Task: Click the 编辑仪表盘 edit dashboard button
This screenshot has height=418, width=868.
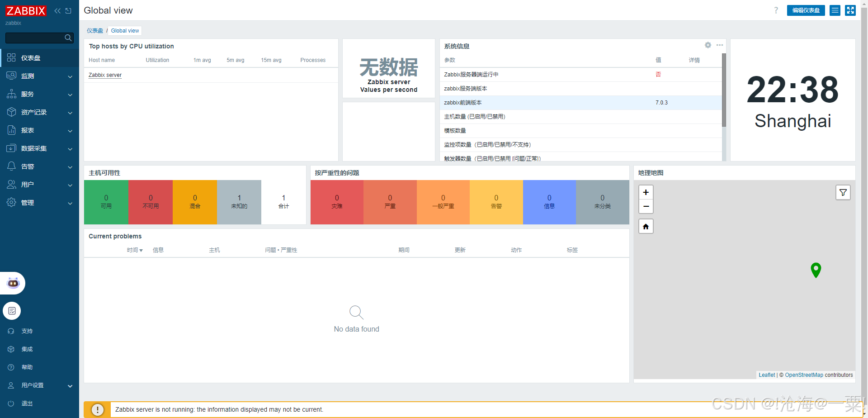Action: [x=806, y=10]
